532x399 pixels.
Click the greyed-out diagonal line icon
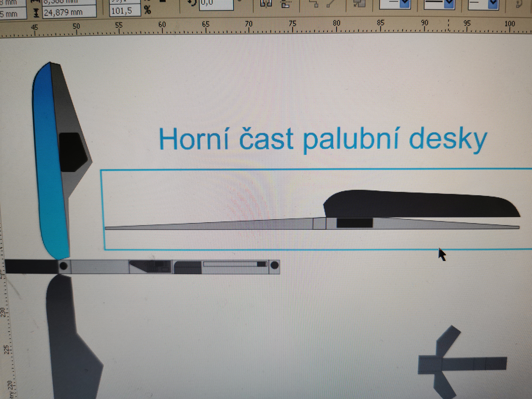(330, 3)
